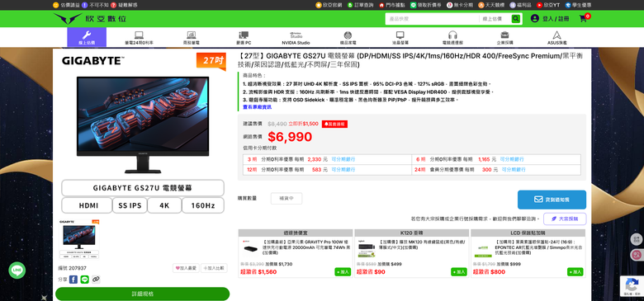Screen dimensions: 644x301
Task: Open 領取折價券 coupon link
Action: 426,5
